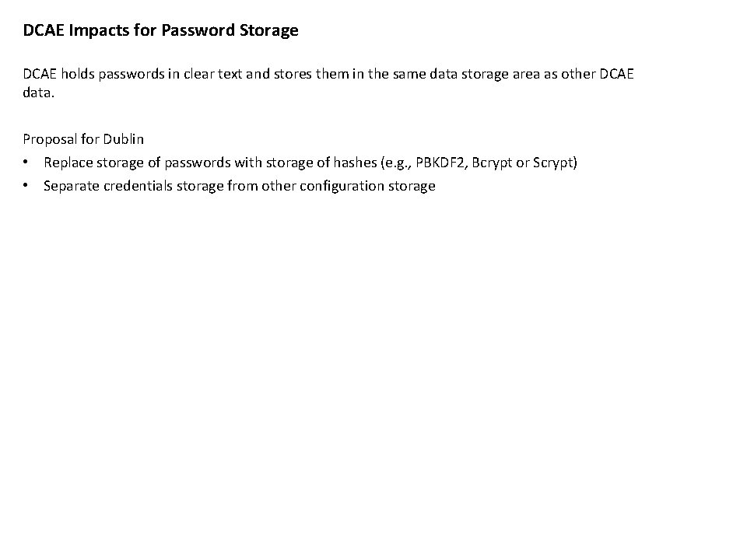Click the first bullet point marker

[x=26, y=163]
